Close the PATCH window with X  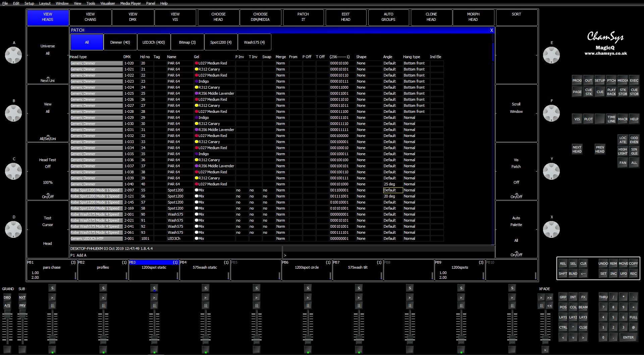click(x=492, y=30)
